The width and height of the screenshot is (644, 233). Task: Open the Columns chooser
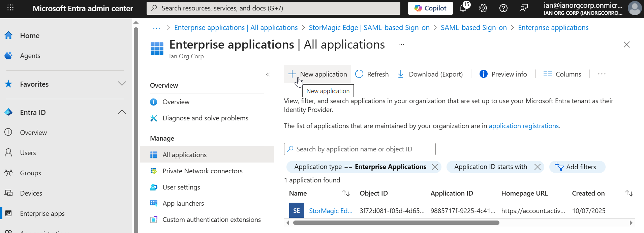pyautogui.click(x=562, y=74)
